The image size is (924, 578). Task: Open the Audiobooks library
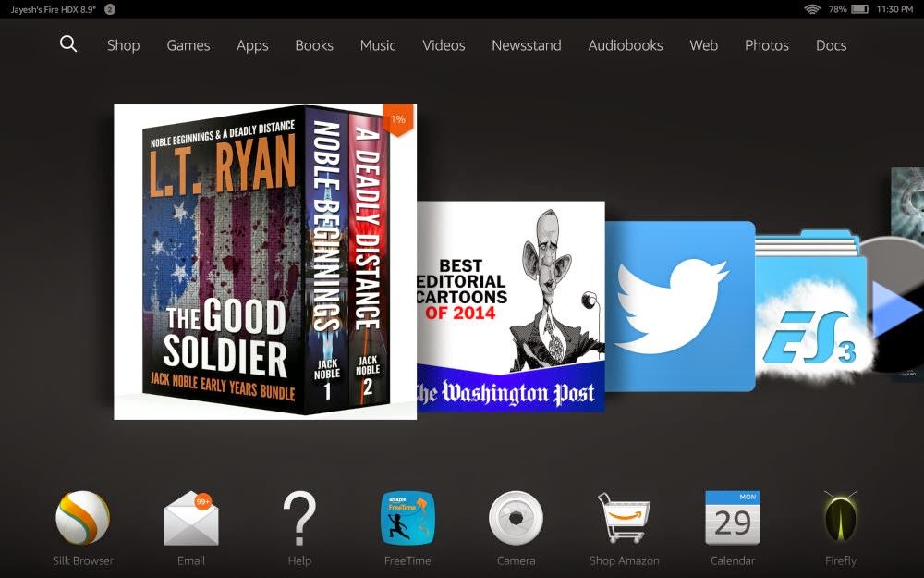point(626,45)
